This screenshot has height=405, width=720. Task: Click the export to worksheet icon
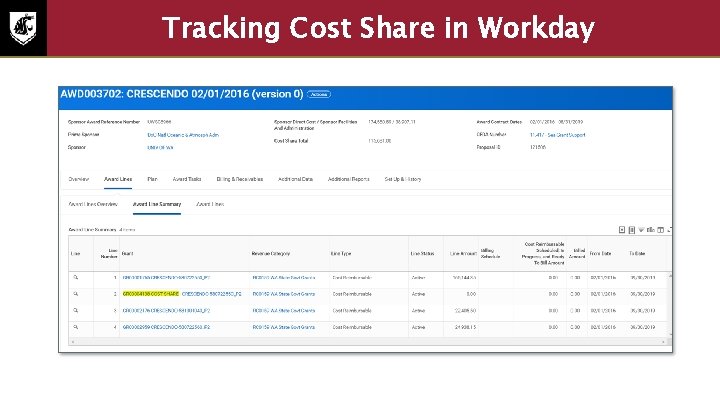click(632, 230)
